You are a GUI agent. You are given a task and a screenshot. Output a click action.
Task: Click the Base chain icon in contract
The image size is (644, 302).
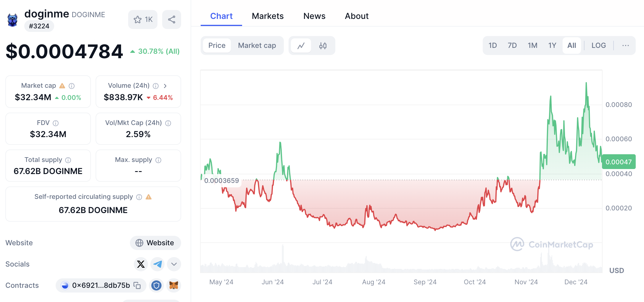(65, 285)
